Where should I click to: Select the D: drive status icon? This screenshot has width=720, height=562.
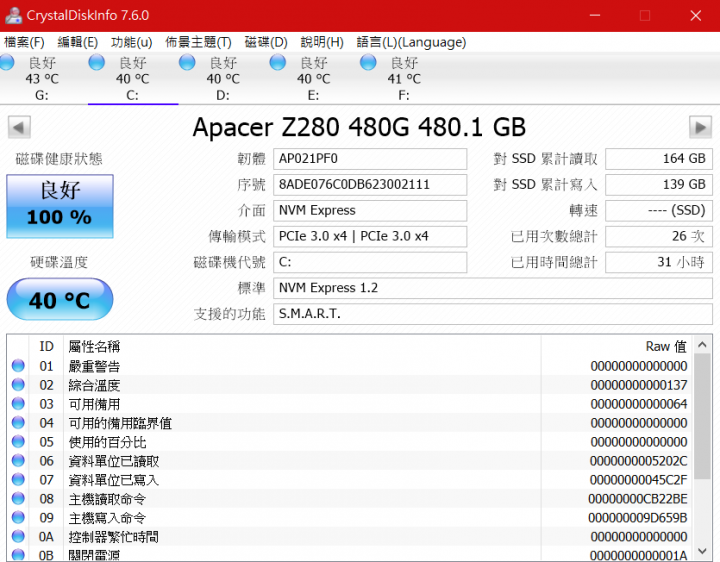[187, 63]
